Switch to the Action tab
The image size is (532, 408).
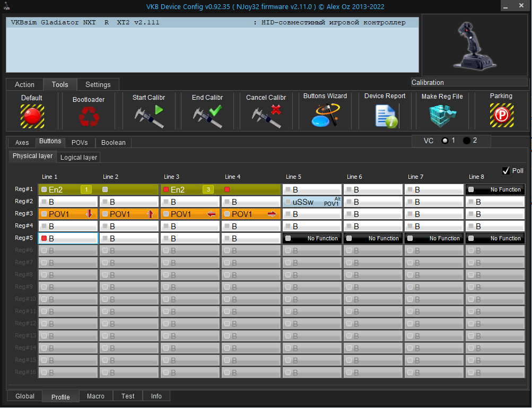24,85
